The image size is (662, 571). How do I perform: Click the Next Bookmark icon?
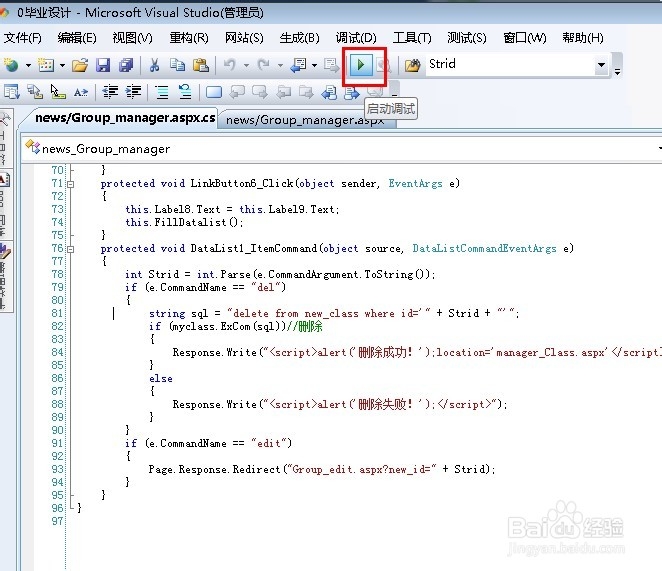click(260, 91)
